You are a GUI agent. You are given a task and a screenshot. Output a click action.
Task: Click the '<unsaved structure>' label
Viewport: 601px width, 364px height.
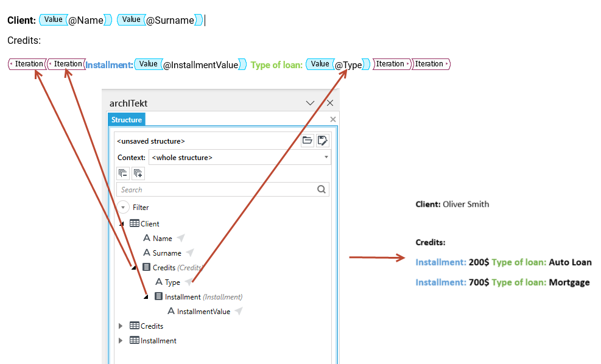tap(151, 141)
